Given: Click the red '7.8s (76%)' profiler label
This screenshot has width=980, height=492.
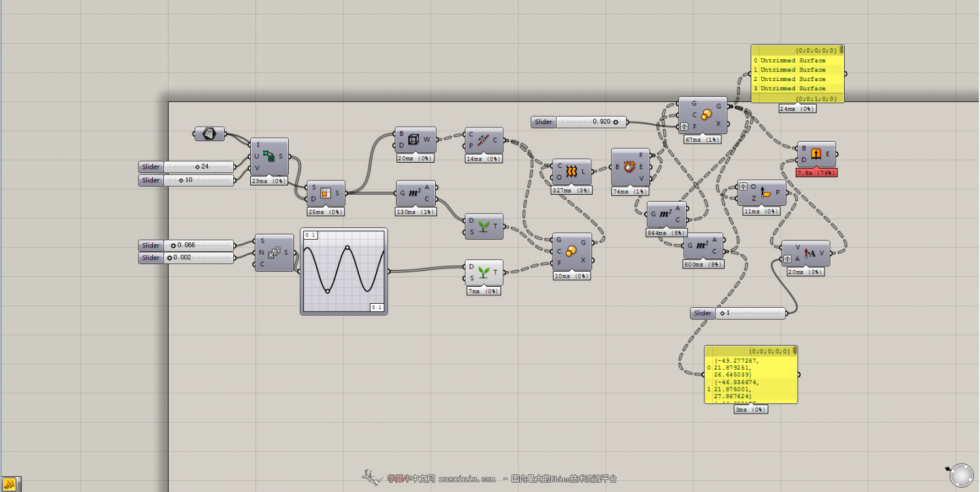Looking at the screenshot, I should tap(816, 173).
